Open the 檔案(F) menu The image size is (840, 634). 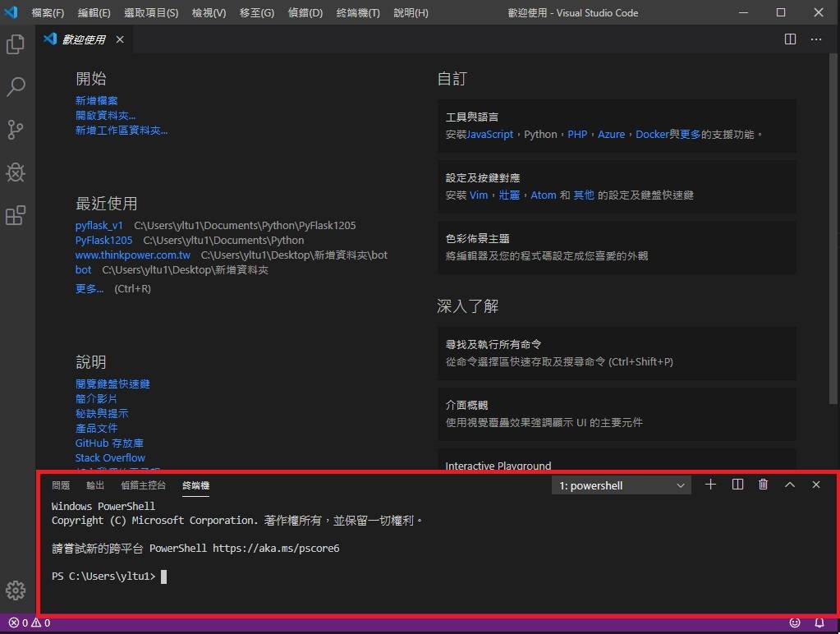pyautogui.click(x=48, y=13)
